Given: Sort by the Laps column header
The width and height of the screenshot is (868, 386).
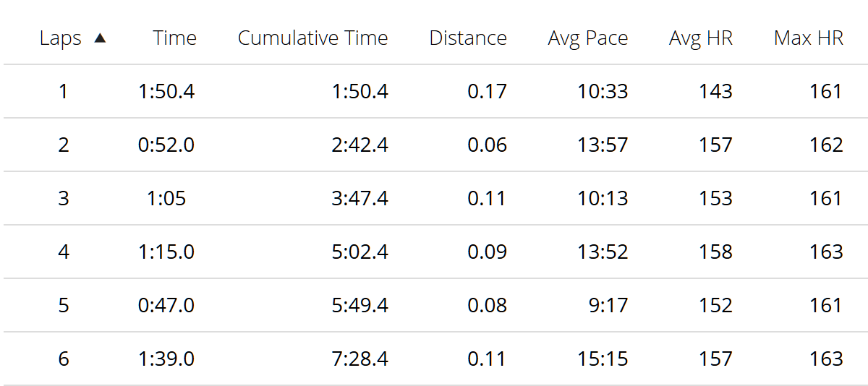Looking at the screenshot, I should (x=61, y=38).
